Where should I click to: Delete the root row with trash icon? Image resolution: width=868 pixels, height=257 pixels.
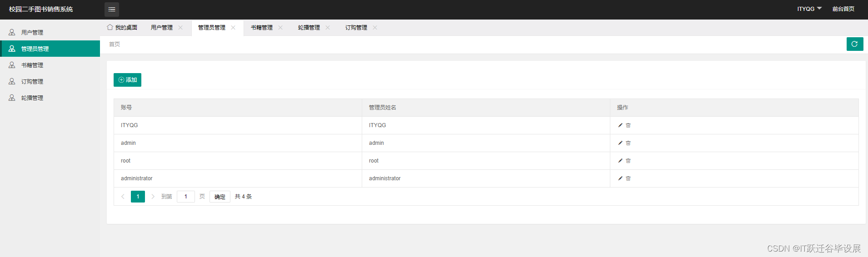coord(628,161)
